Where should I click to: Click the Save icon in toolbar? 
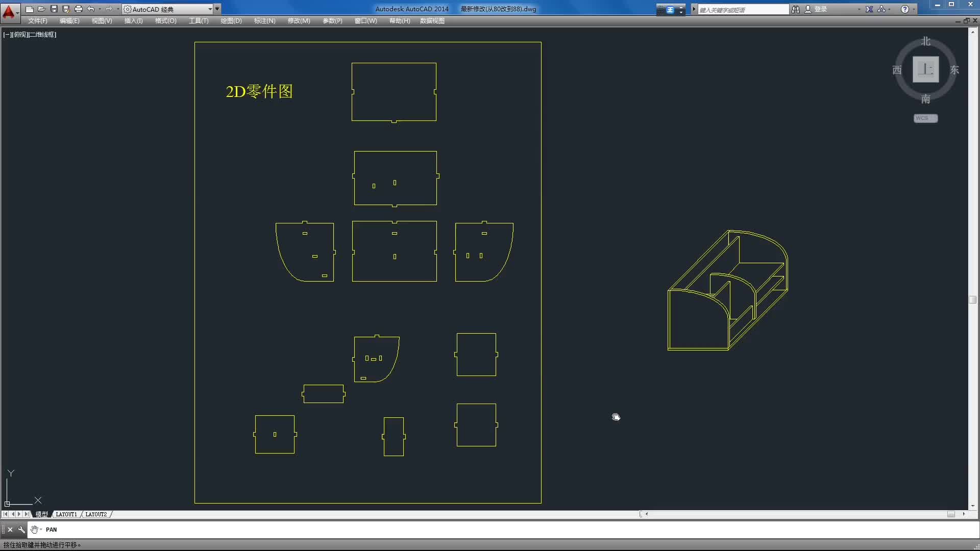point(53,9)
